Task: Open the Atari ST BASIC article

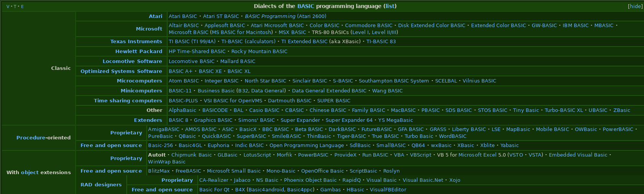Action: click(x=221, y=16)
